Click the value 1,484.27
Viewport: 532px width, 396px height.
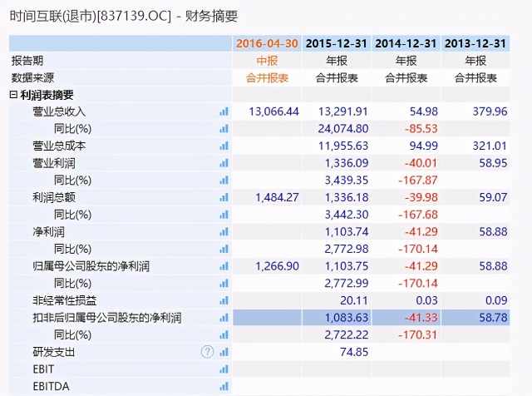click(277, 197)
